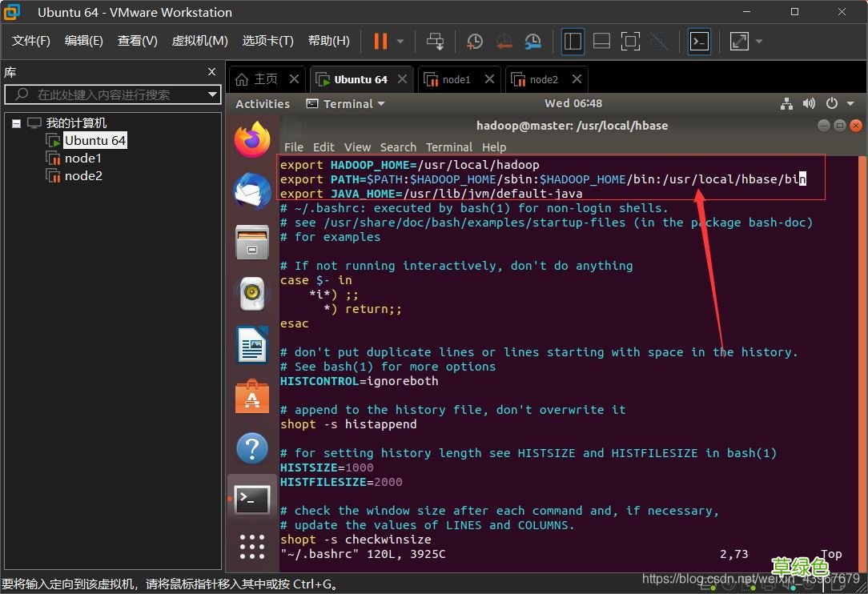Launch Thunderbird mail from the dock
The image size is (868, 594).
251,191
